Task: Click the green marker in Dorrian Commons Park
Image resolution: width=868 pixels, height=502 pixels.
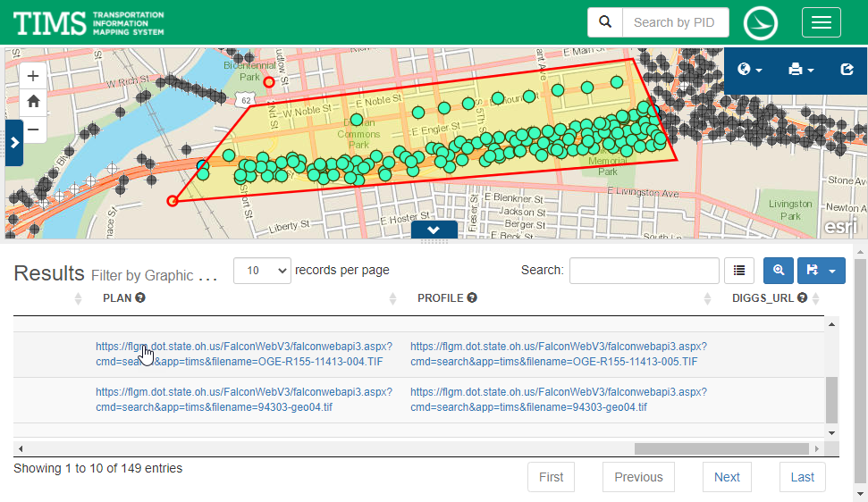Action: [x=357, y=120]
